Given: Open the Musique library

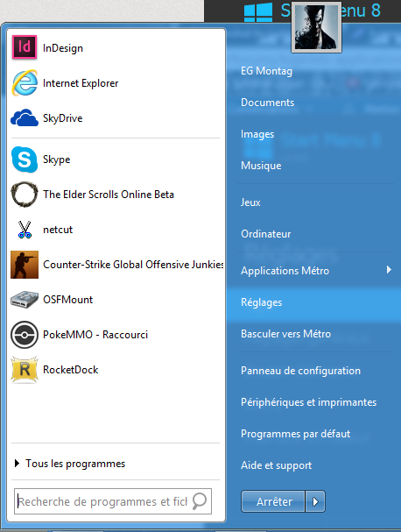Looking at the screenshot, I should coord(261,166).
